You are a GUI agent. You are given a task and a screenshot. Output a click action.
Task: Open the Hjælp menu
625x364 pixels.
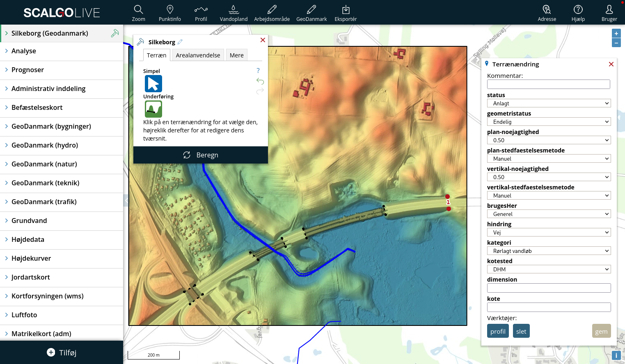[578, 13]
